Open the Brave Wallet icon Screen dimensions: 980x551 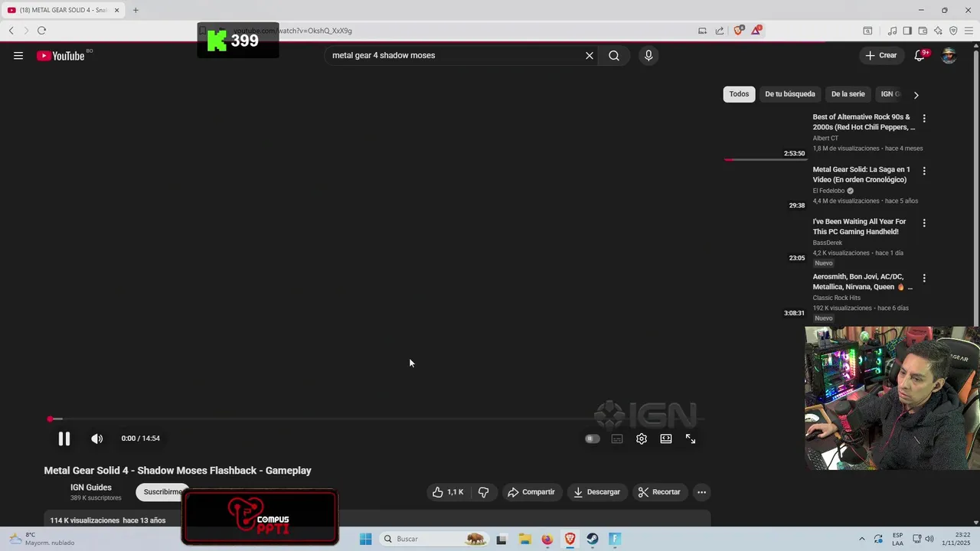click(x=923, y=31)
